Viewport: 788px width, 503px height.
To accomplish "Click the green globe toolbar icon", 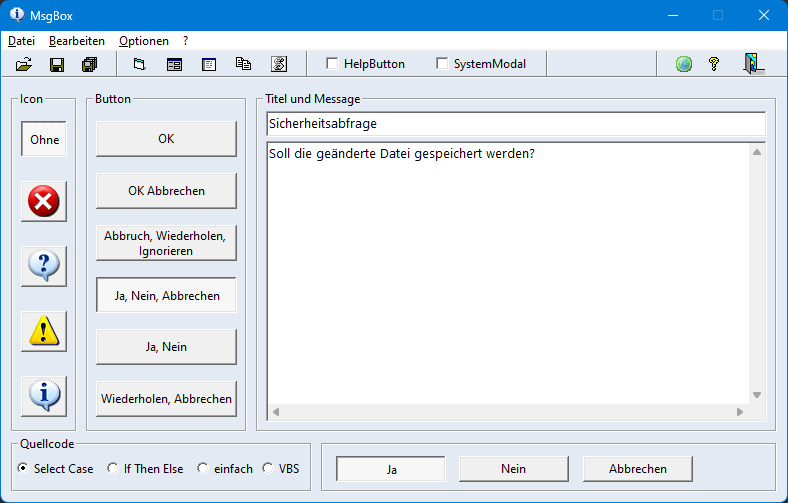I will click(x=683, y=64).
